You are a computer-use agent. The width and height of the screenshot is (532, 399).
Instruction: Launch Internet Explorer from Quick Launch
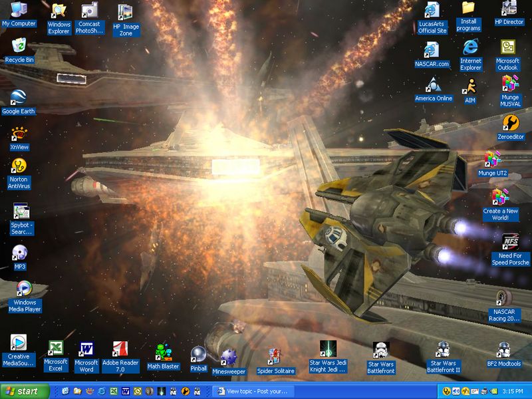click(x=102, y=391)
